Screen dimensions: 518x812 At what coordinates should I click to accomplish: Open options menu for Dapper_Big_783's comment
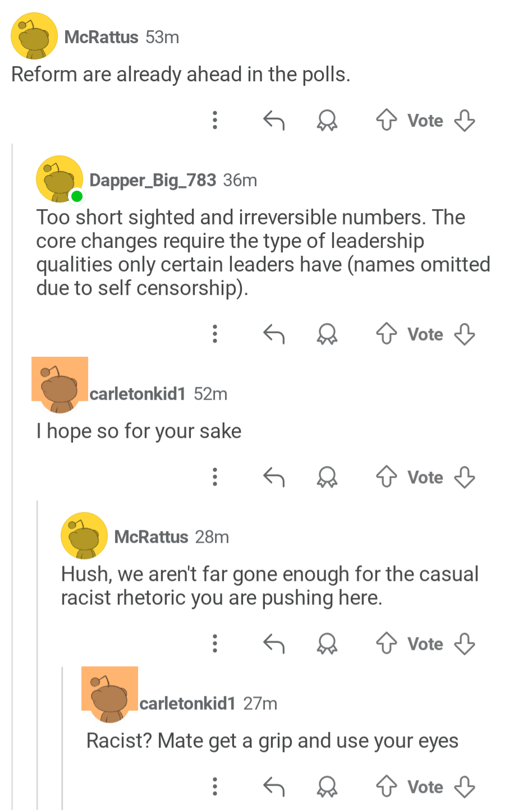(x=214, y=334)
